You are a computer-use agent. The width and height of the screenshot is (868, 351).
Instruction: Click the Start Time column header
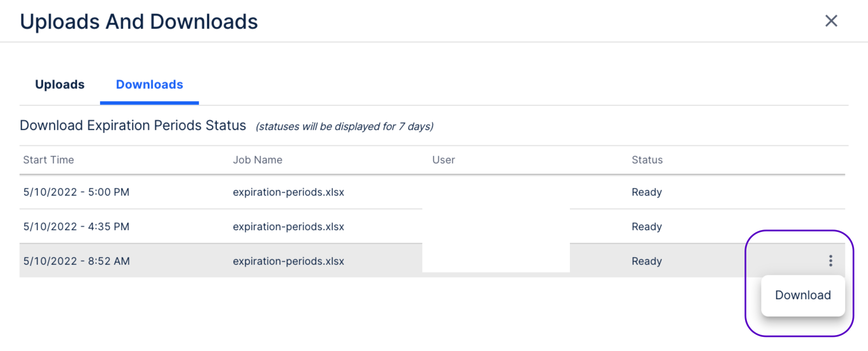pos(49,160)
